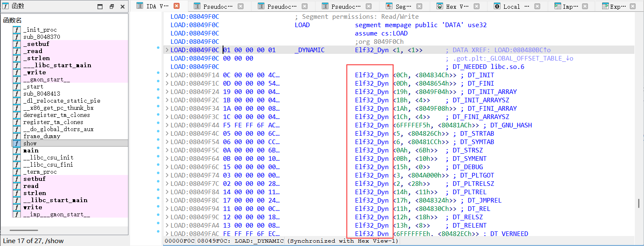Click the function icon beside __libc_csu_fini
The width and height of the screenshot is (644, 246).
[17, 165]
